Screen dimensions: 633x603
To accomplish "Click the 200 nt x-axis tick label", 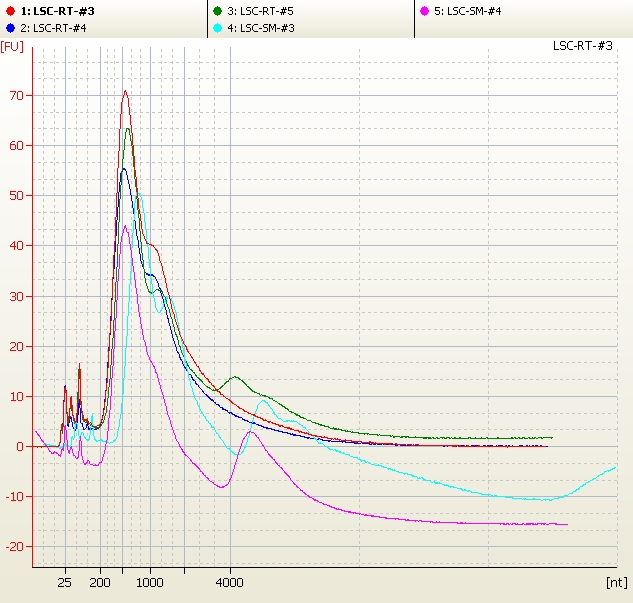I will coord(100,582).
